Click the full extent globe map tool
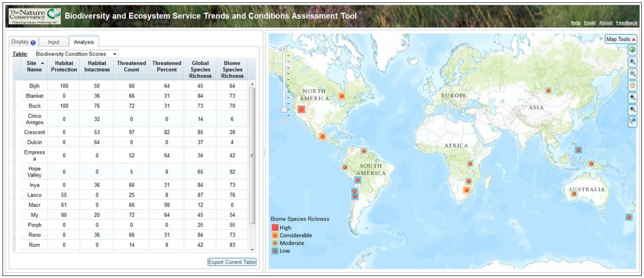 pos(632,50)
